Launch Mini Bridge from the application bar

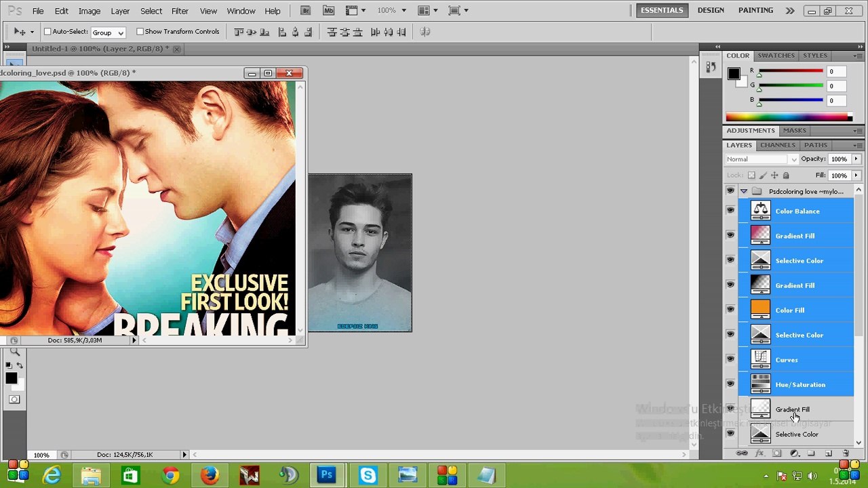(329, 11)
